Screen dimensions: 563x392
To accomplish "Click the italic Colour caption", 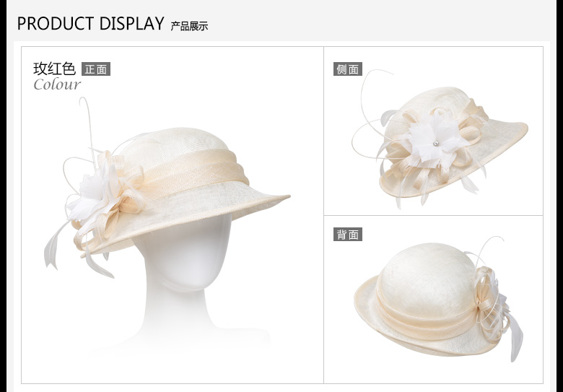I will tap(57, 85).
